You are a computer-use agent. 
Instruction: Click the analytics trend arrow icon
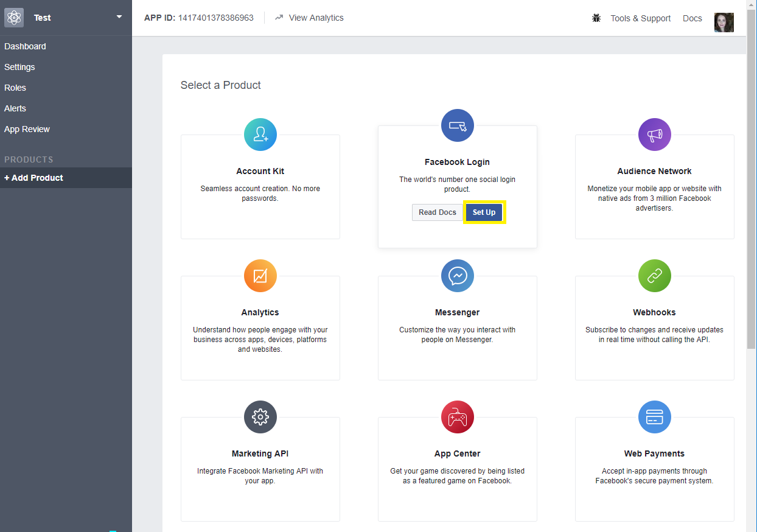[279, 18]
